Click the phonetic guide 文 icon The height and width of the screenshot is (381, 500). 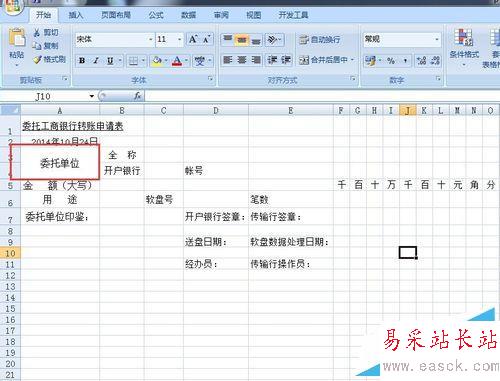pyautogui.click(x=200, y=61)
